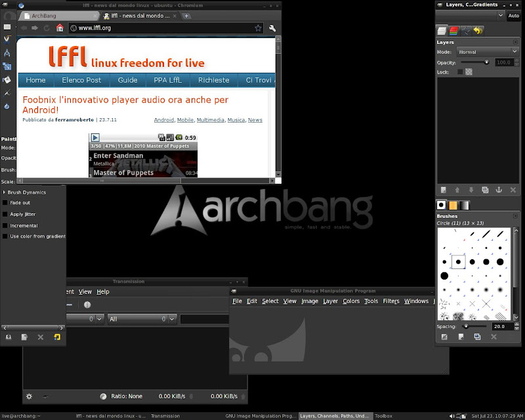
Task: Click Chromium's forward arrow
Action: 35,28
